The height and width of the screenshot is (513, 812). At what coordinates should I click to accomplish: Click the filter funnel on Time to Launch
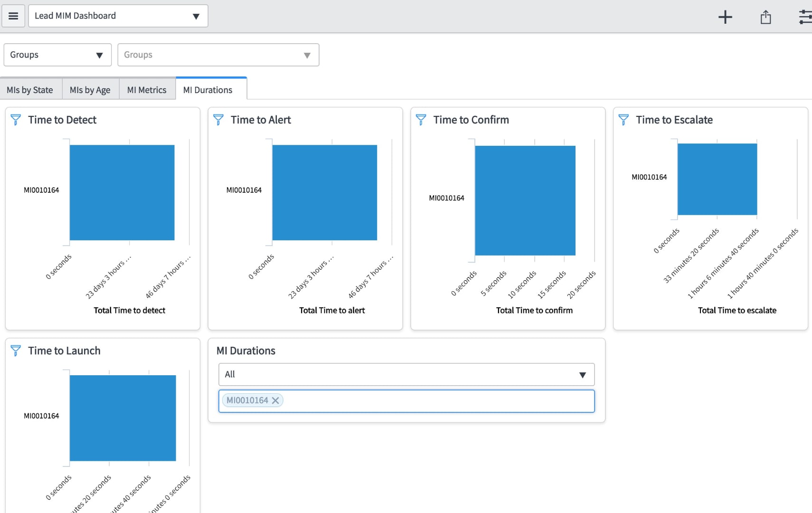[x=17, y=351]
